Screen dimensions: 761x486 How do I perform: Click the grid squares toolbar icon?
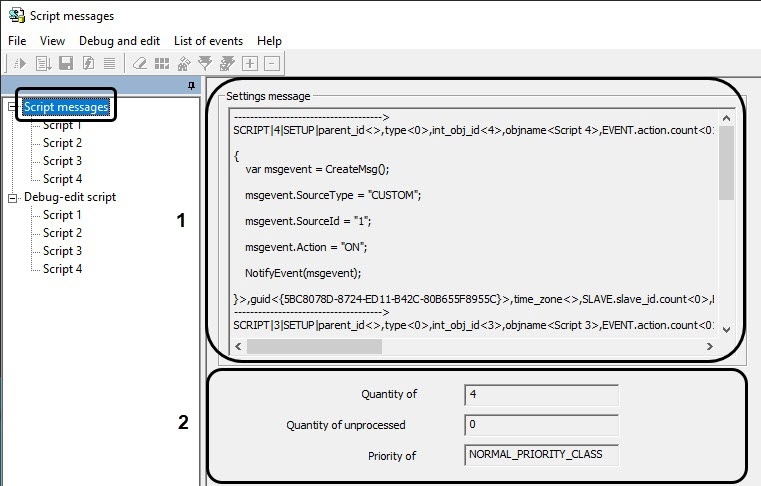point(162,63)
